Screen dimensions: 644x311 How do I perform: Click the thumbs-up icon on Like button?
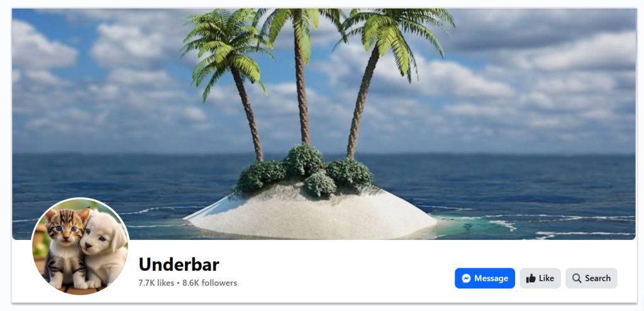pyautogui.click(x=531, y=278)
